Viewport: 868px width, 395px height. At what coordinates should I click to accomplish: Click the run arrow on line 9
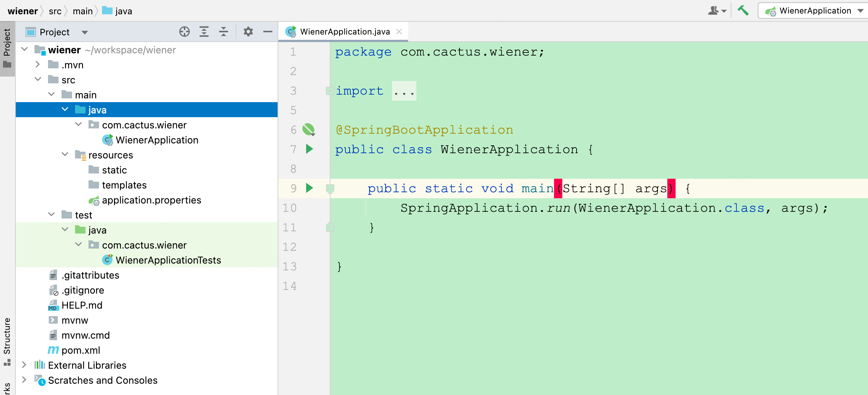coord(309,188)
